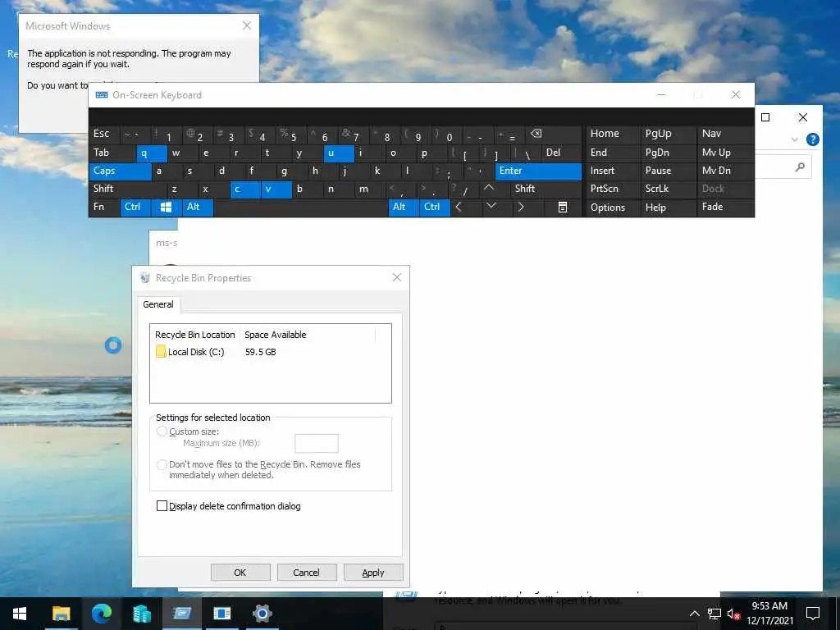Viewport: 840px width, 630px height.
Task: Toggle the left Ctrl key on the On-Screen Keyboard
Action: (135, 208)
